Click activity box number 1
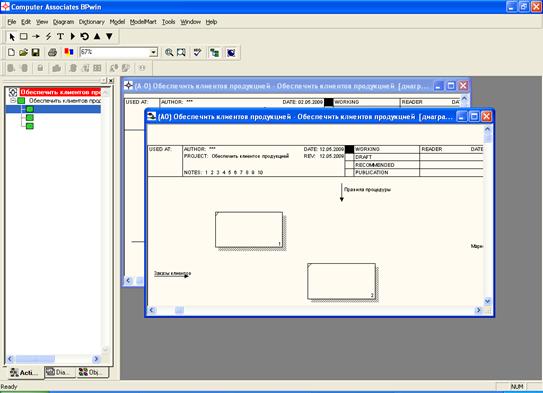The width and height of the screenshot is (543, 393). (249, 230)
